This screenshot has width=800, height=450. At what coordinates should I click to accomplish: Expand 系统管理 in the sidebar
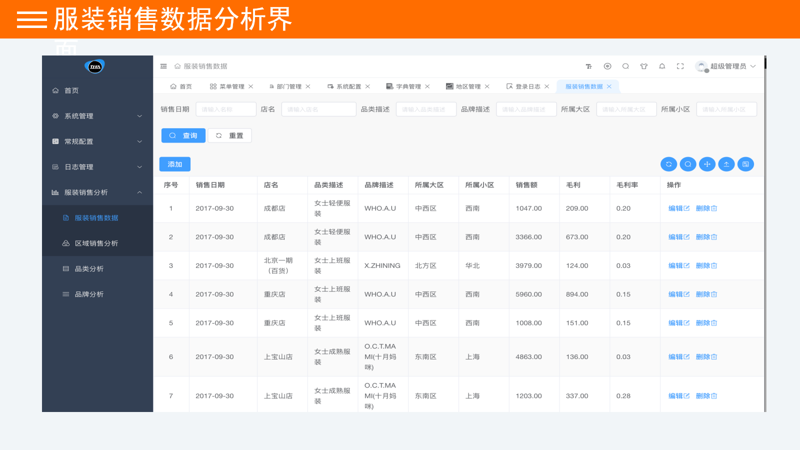(x=97, y=116)
